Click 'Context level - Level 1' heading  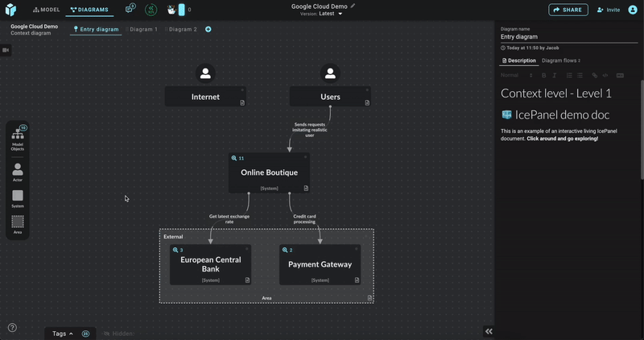[x=555, y=93]
